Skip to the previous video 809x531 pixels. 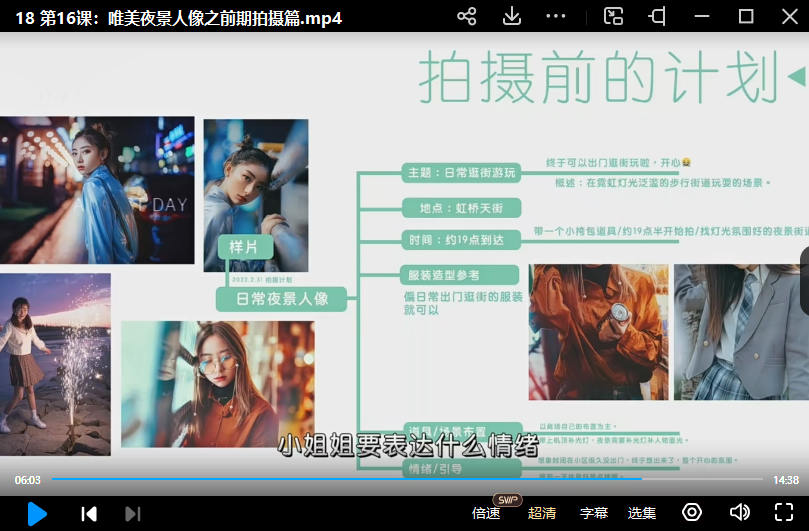coord(89,513)
